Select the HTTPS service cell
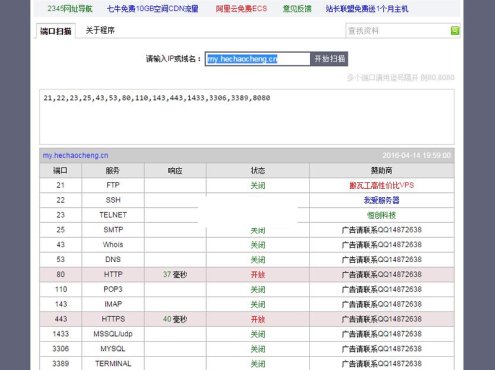Image resolution: width=495 pixels, height=370 pixels. click(x=113, y=319)
